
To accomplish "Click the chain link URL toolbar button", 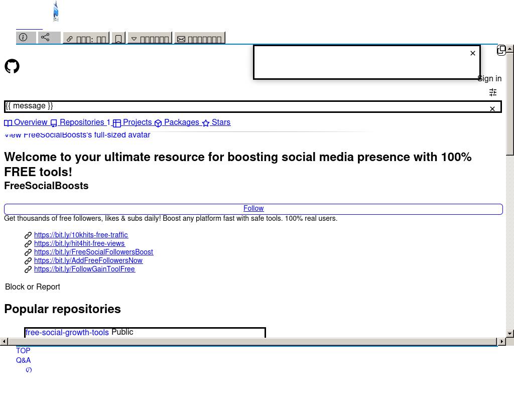I will click(x=86, y=39).
